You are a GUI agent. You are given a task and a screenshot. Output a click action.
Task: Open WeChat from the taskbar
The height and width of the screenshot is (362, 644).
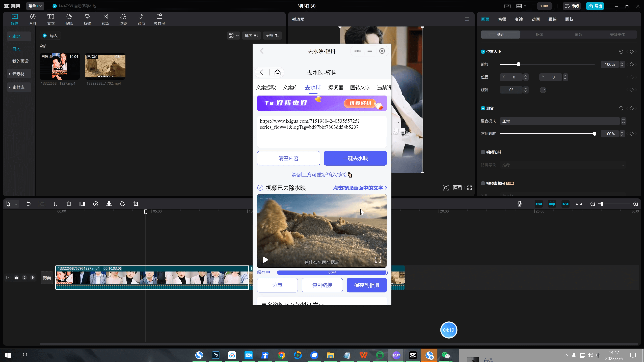click(445, 355)
